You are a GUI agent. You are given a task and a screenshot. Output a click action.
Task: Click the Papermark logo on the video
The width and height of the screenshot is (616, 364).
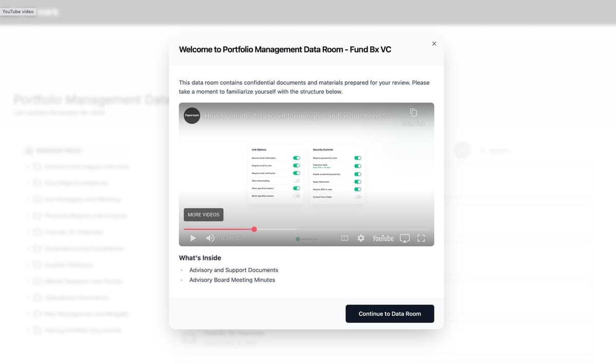(x=191, y=116)
